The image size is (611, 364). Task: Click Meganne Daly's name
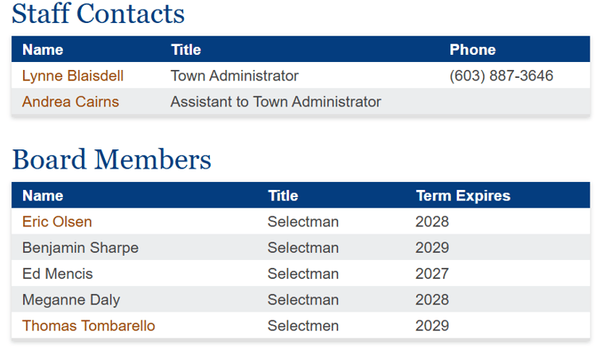coord(71,300)
